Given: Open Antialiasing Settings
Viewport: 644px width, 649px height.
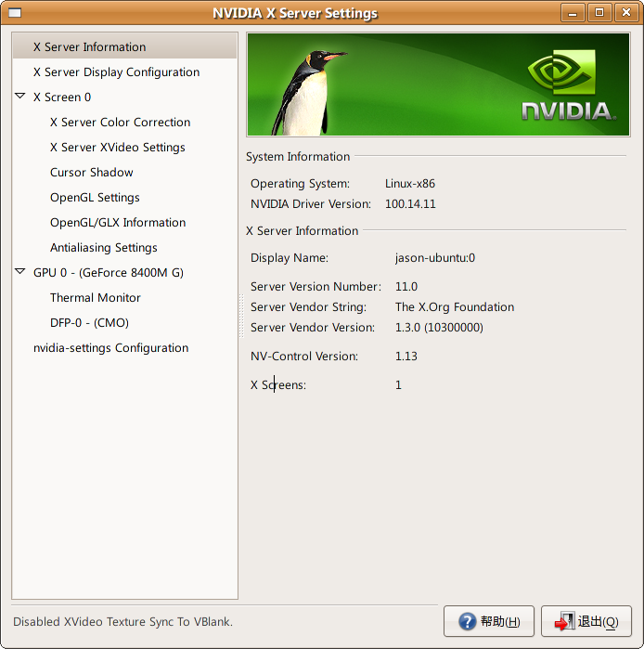Looking at the screenshot, I should pyautogui.click(x=103, y=248).
